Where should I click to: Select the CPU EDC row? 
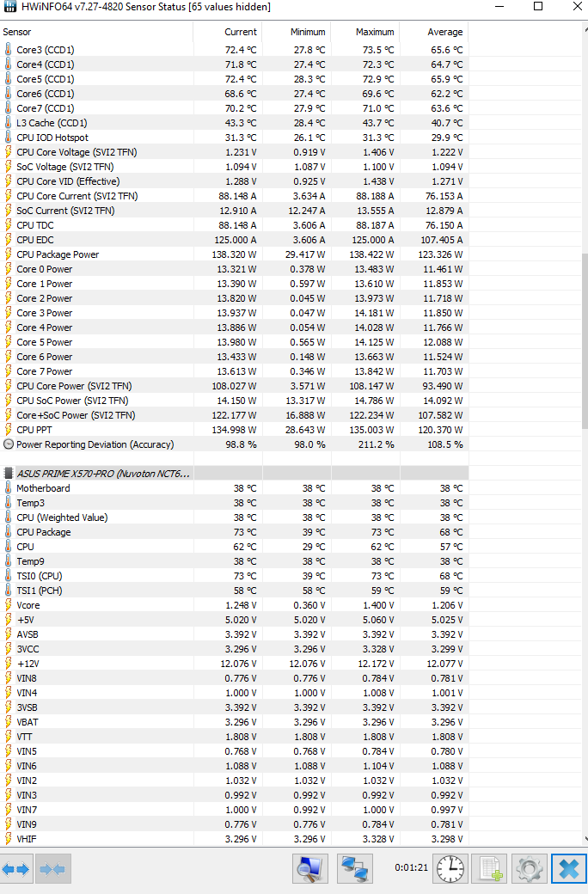tap(234, 240)
